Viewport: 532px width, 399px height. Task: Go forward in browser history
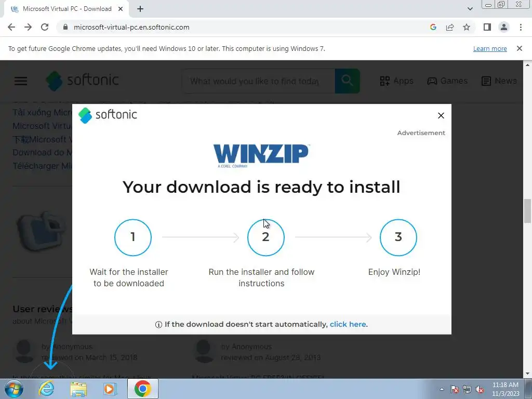coord(28,27)
